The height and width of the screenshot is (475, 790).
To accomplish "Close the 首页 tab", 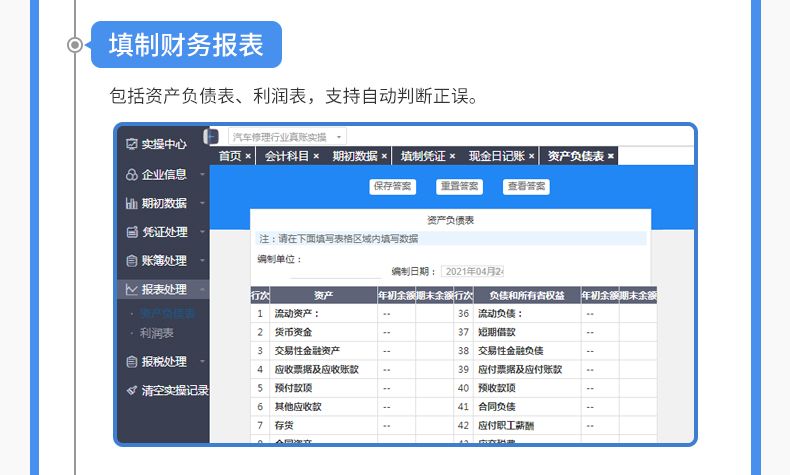I will (248, 157).
